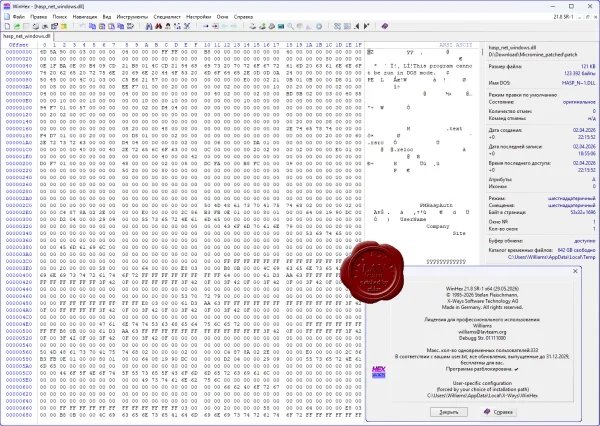Click the WinHex logo in the About dialog
The width and height of the screenshot is (600, 426).
tap(378, 372)
